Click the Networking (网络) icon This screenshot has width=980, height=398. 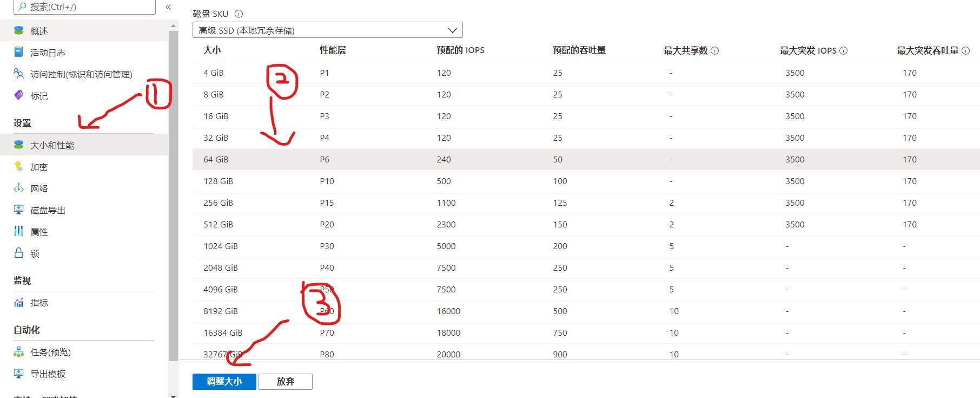pos(19,188)
